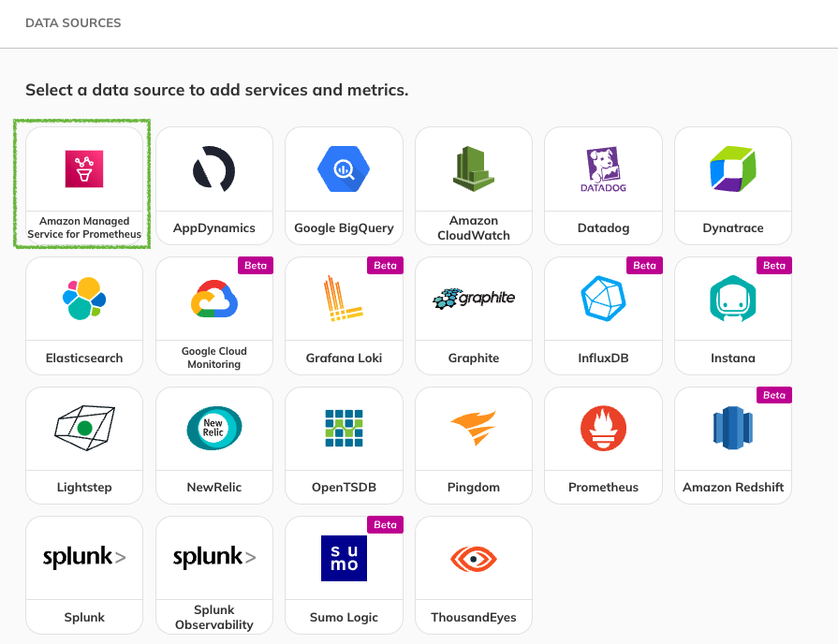Choose Pingdom as a data source
This screenshot has height=644, width=838.
coord(473,444)
